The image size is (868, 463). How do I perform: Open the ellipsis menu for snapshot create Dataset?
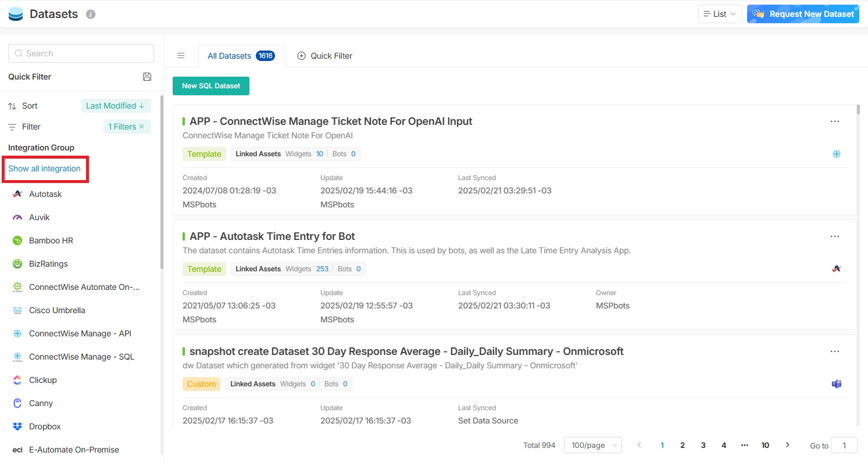point(834,351)
